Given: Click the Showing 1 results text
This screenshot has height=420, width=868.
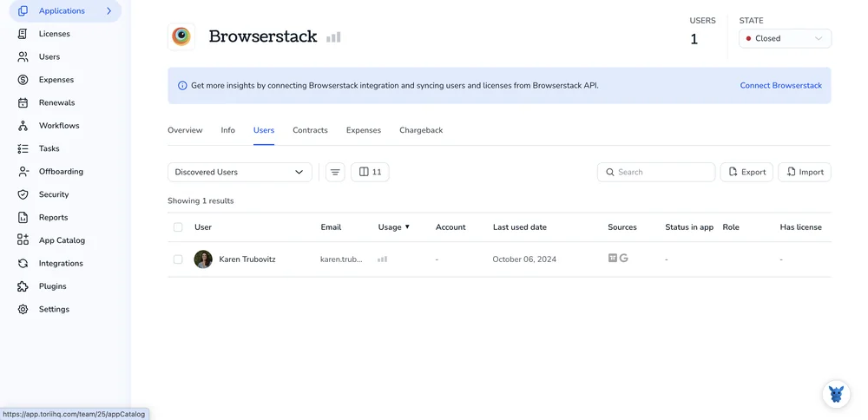Looking at the screenshot, I should [x=201, y=200].
